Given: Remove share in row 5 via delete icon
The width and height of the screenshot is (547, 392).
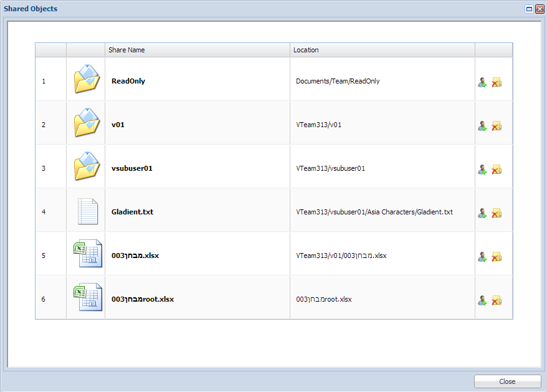Looking at the screenshot, I should [x=497, y=257].
